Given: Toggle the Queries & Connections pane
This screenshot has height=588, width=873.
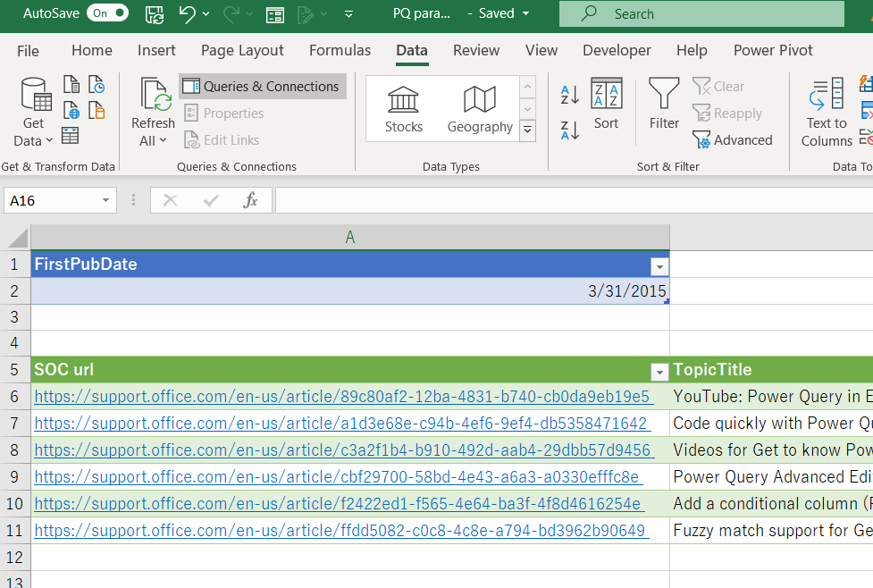Looking at the screenshot, I should (262, 87).
